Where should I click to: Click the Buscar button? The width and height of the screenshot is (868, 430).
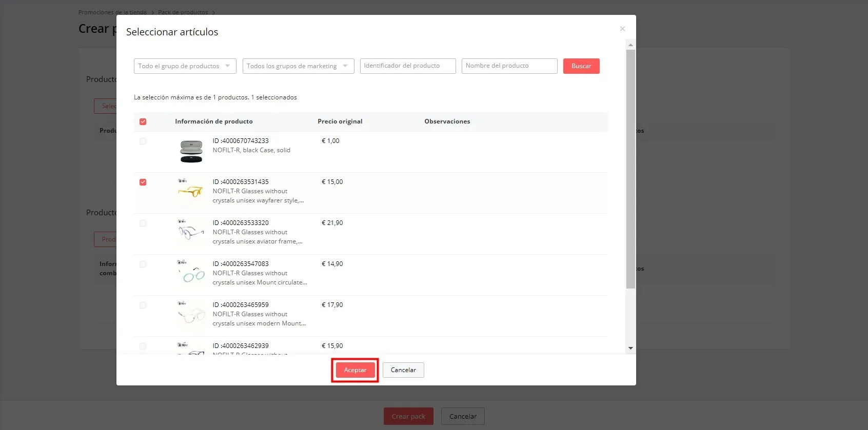(581, 66)
